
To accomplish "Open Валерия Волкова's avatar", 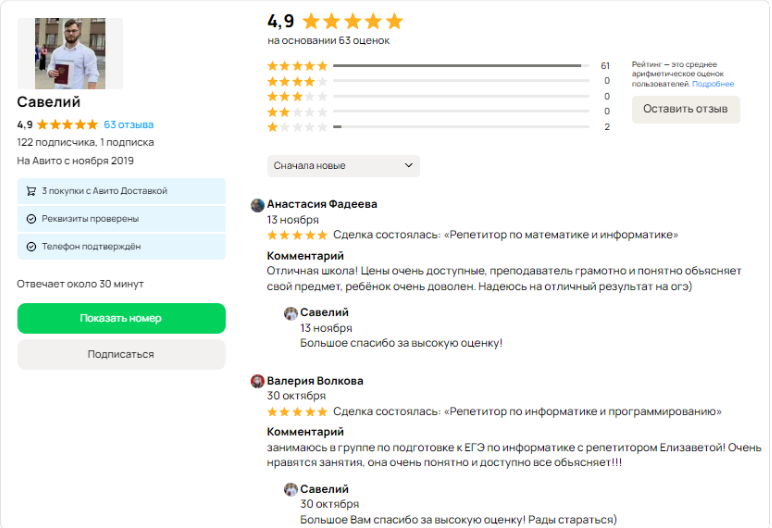I will pyautogui.click(x=257, y=381).
